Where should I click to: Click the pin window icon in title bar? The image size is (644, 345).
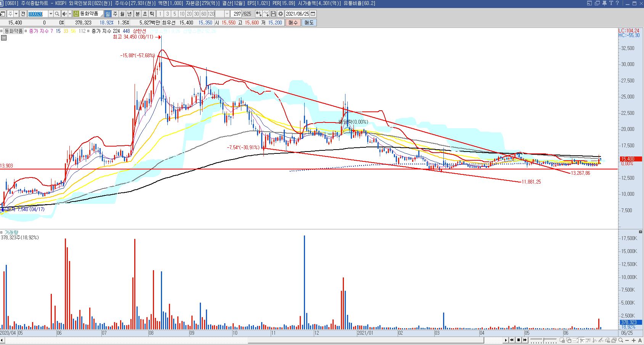(604, 3)
